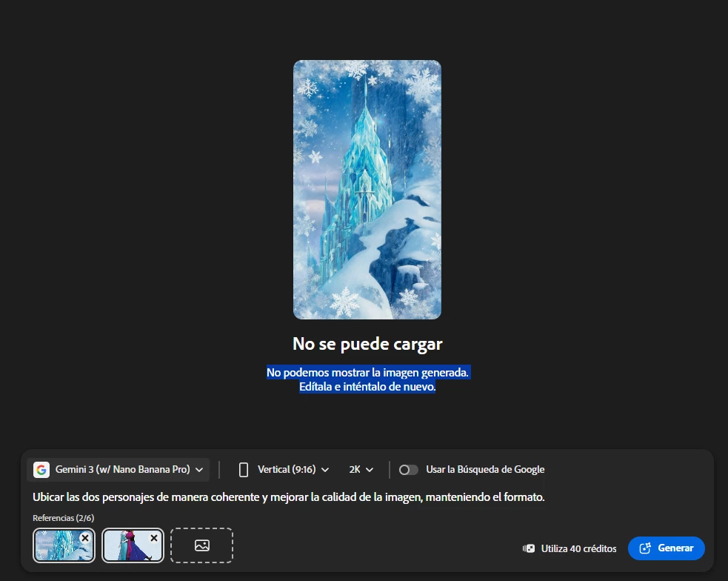Click the Referencias (2/6) label
Viewport: 728px width, 581px height.
coord(63,518)
